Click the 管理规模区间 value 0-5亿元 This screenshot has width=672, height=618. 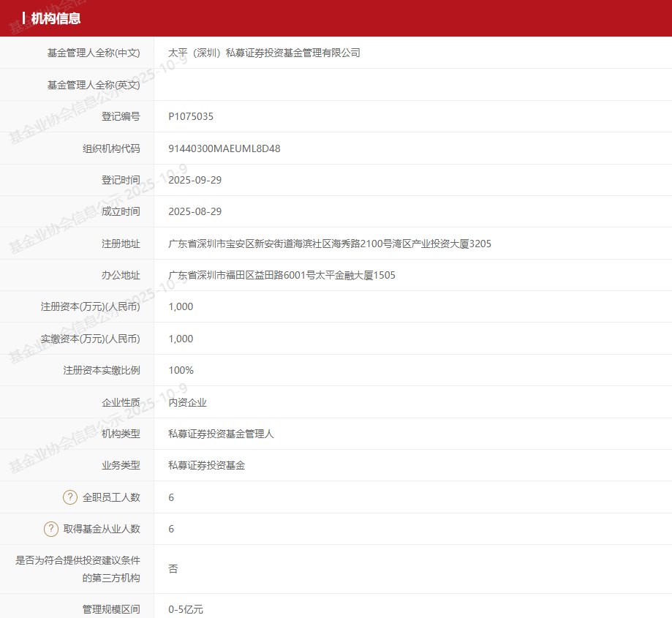tap(186, 609)
